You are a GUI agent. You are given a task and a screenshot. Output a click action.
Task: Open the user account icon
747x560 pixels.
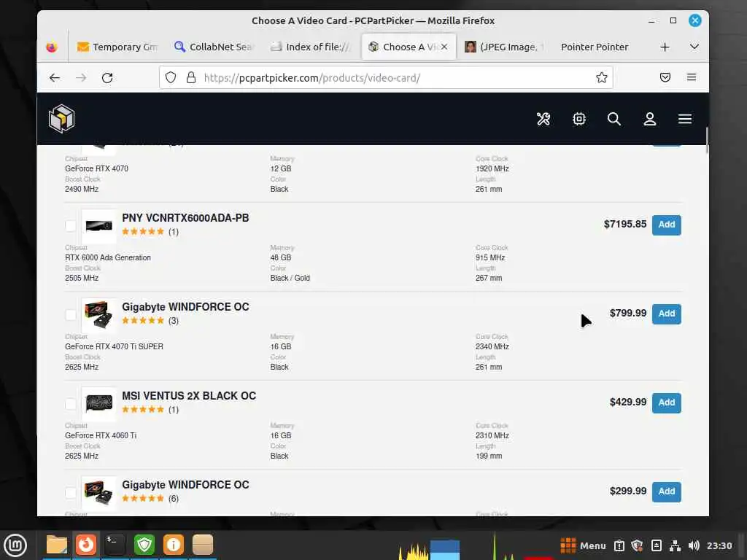(x=650, y=119)
